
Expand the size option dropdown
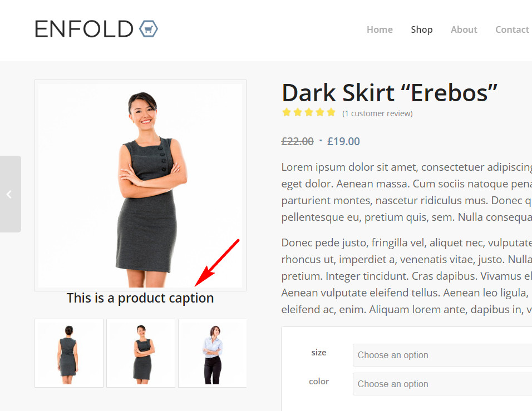[x=442, y=355]
